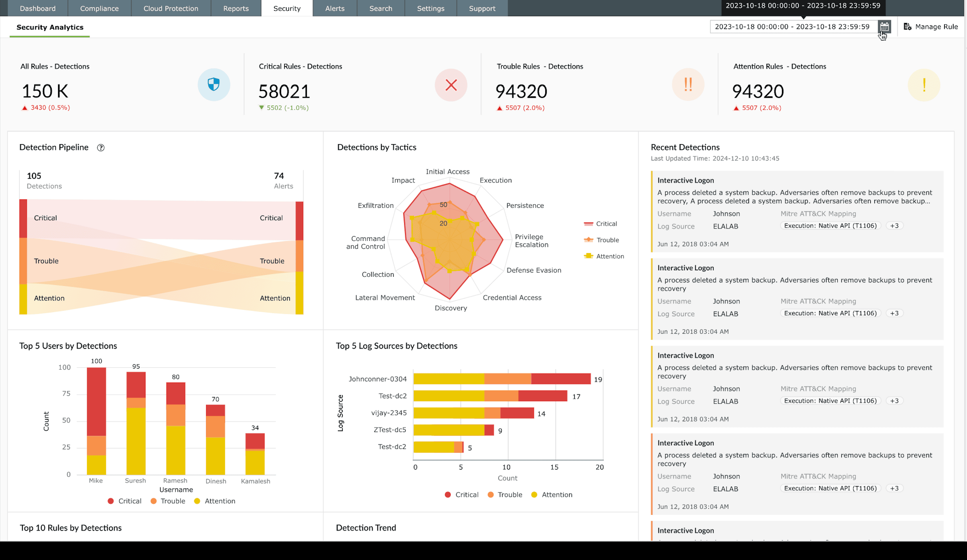Click the yellow exclamation Attention Rules icon
This screenshot has width=967, height=560.
(924, 85)
